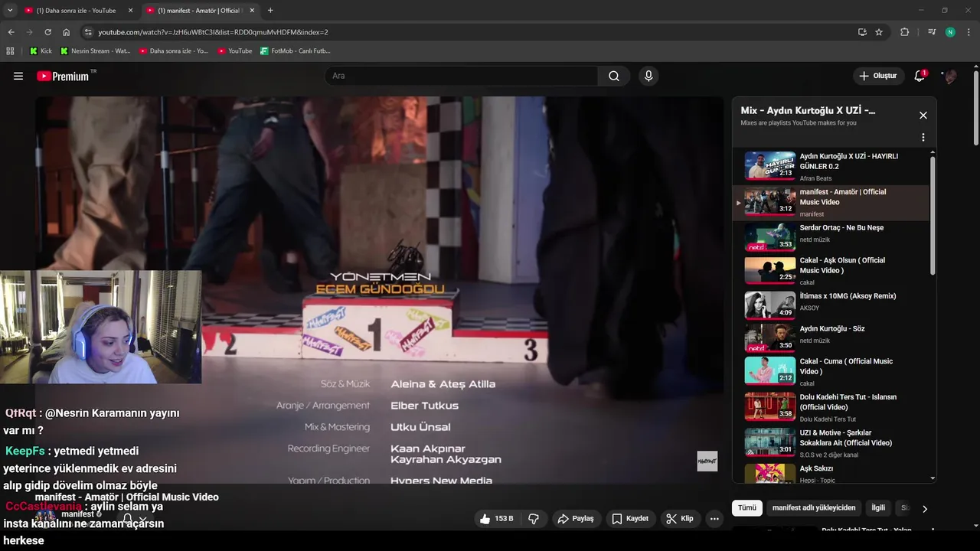Switch to 'Daha sonra izle - YouTube' tab
This screenshot has height=551, width=980.
77,11
